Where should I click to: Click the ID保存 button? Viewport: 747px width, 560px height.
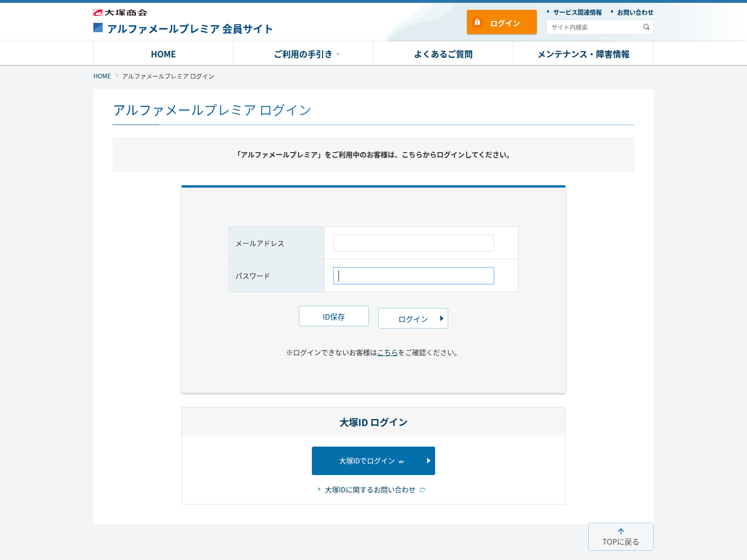pos(334,316)
